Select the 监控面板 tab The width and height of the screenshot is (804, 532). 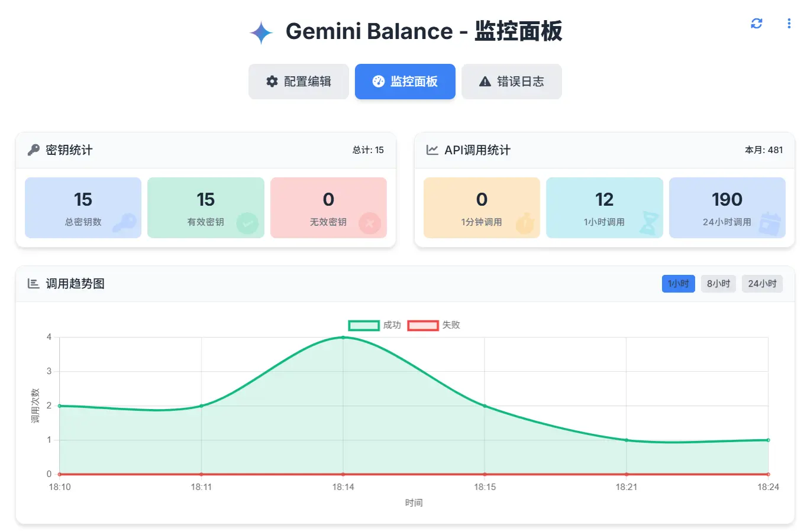pyautogui.click(x=405, y=82)
